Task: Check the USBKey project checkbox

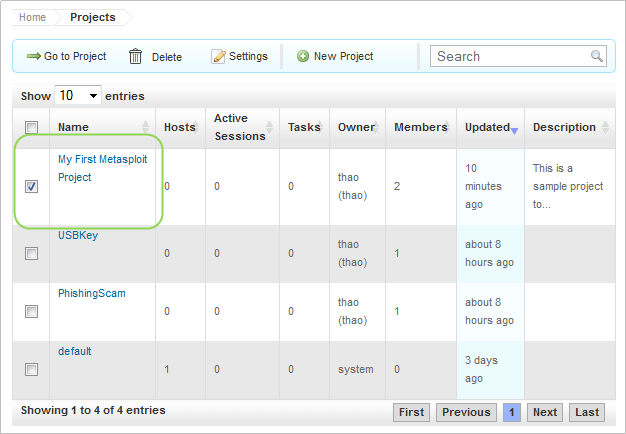Action: 32,254
